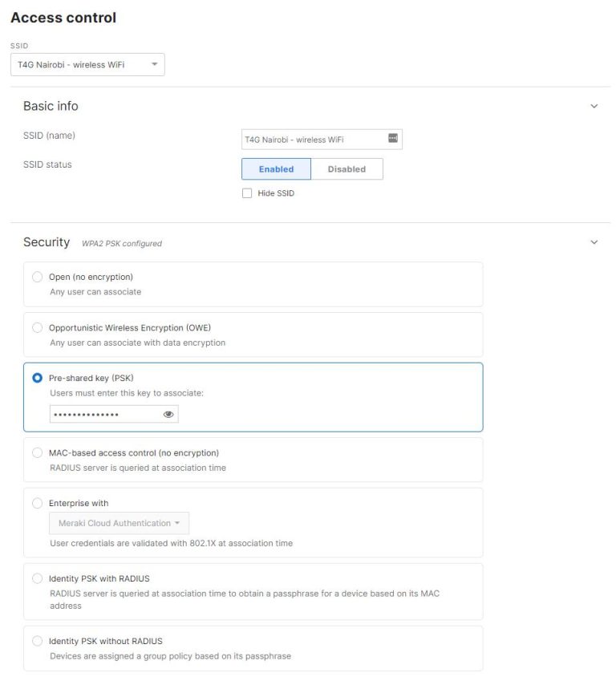616x677 pixels.
Task: Select Open (no encryption) security option
Action: pos(37,276)
